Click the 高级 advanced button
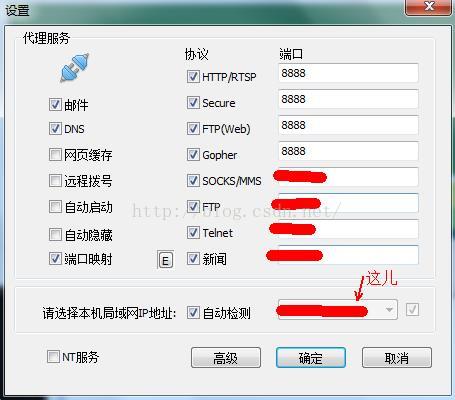This screenshot has width=455, height=400. pos(226,358)
